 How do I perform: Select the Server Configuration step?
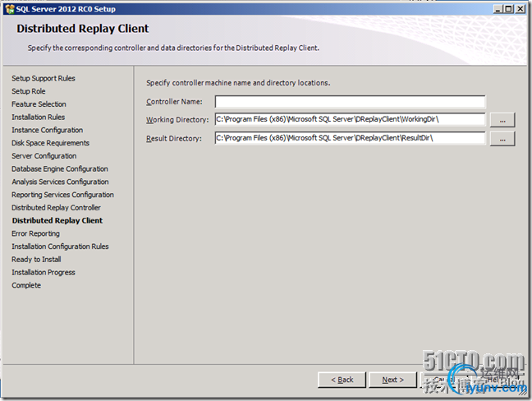click(44, 156)
